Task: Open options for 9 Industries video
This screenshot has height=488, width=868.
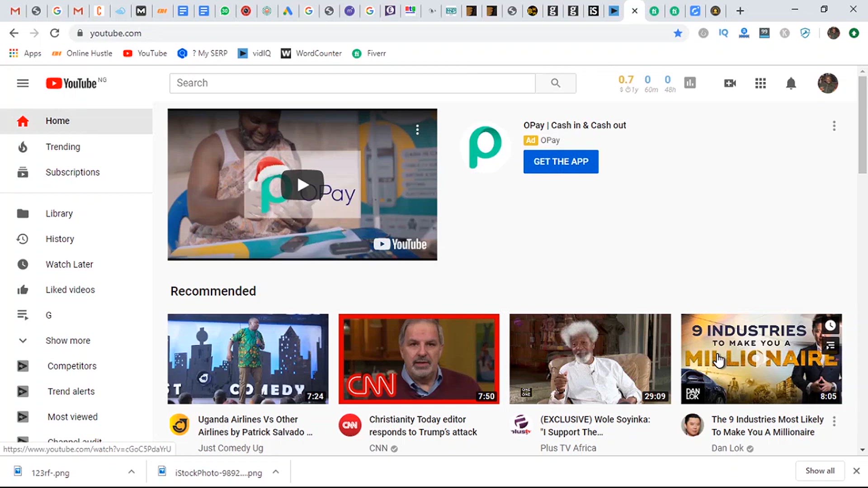Action: (x=834, y=422)
